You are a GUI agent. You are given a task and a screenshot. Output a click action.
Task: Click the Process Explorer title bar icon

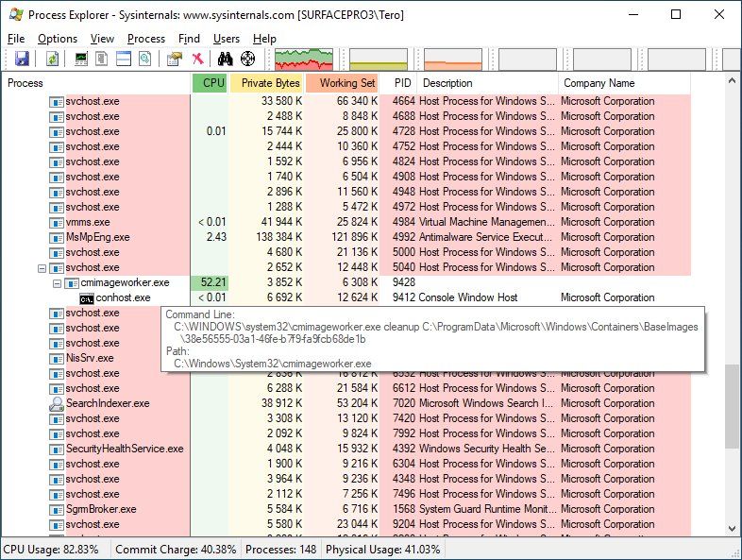click(16, 15)
